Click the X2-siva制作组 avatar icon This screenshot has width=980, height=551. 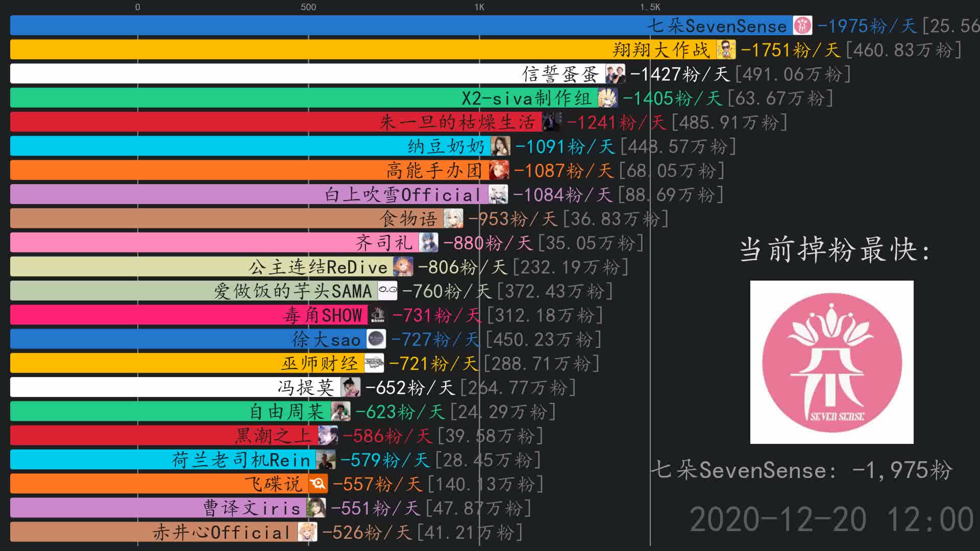pos(607,98)
